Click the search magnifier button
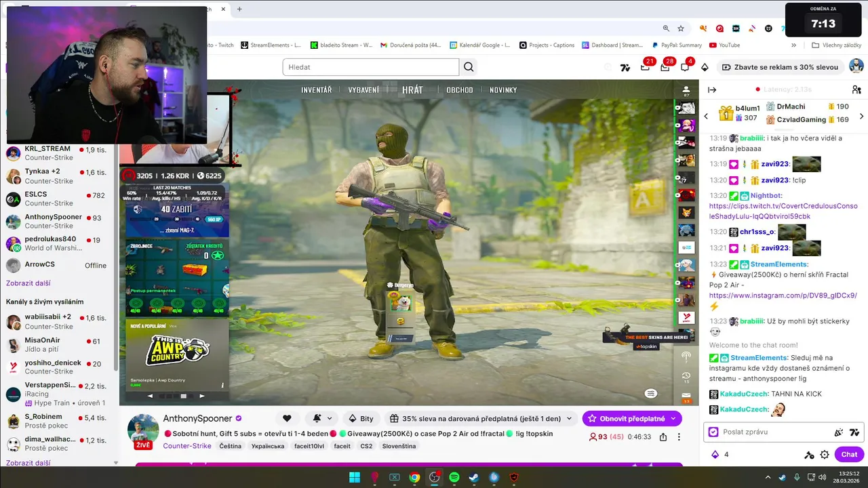Viewport: 868px width, 488px height. tap(469, 67)
